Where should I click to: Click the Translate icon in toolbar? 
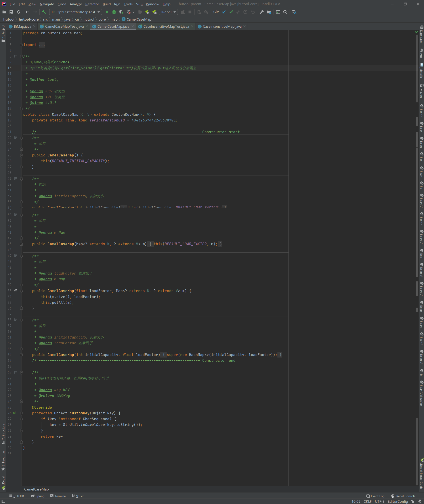coord(294,12)
